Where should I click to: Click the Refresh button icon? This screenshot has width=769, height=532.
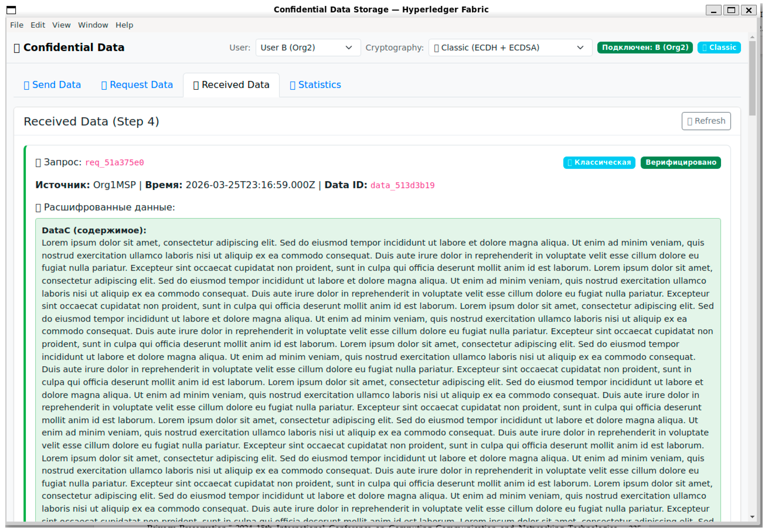click(690, 122)
